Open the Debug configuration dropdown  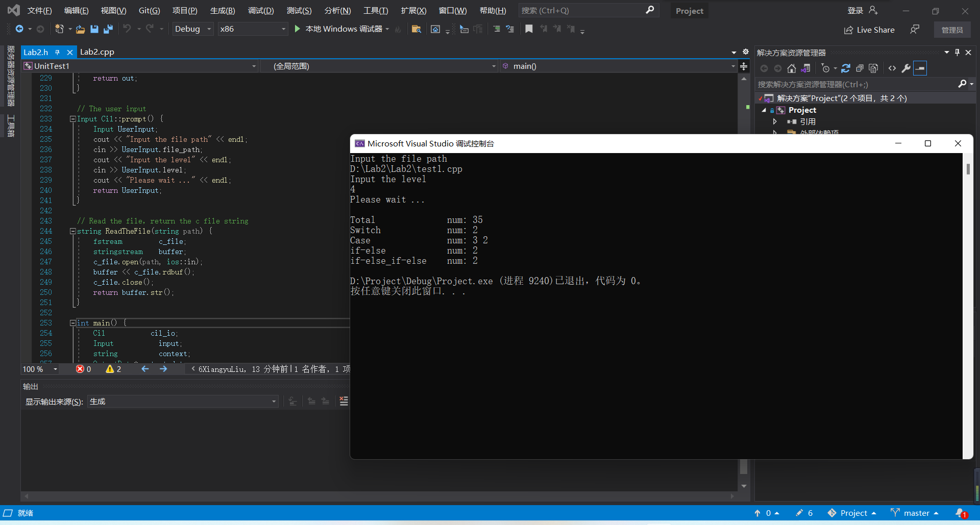(209, 29)
